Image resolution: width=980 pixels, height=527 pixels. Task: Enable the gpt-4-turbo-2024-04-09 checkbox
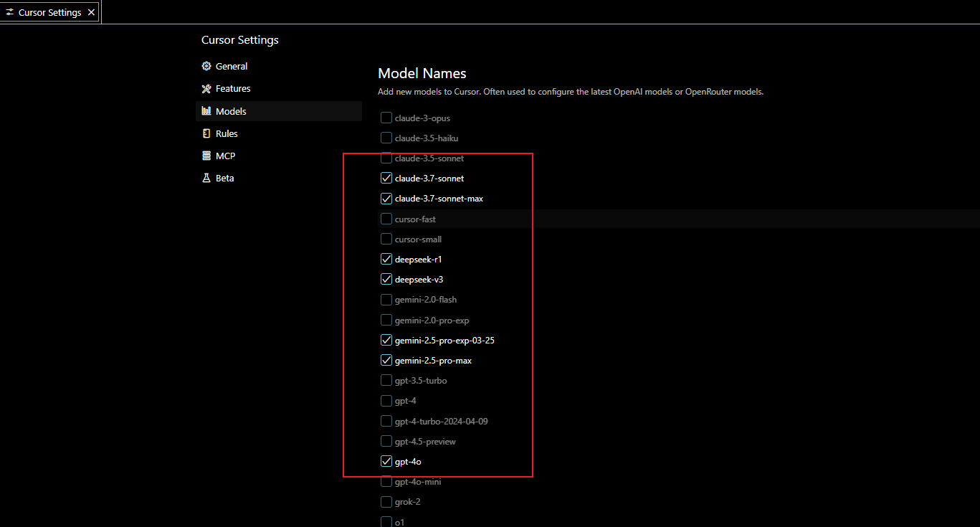pyautogui.click(x=386, y=421)
